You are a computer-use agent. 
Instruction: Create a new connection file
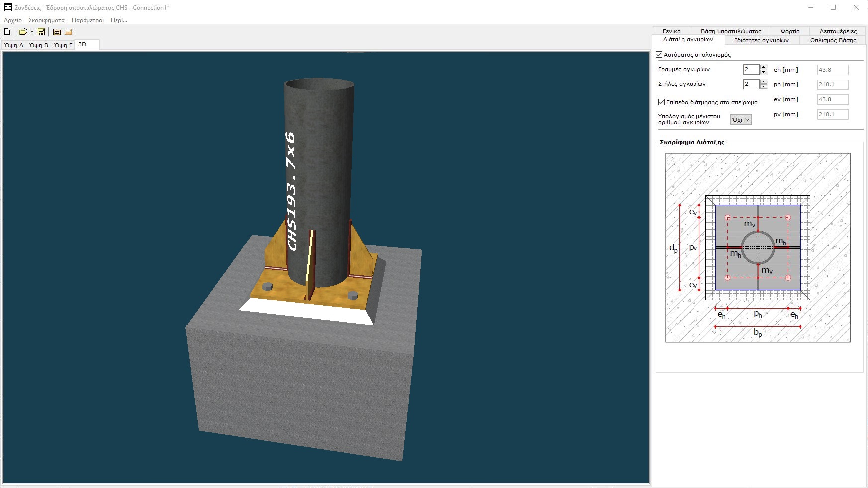[7, 32]
